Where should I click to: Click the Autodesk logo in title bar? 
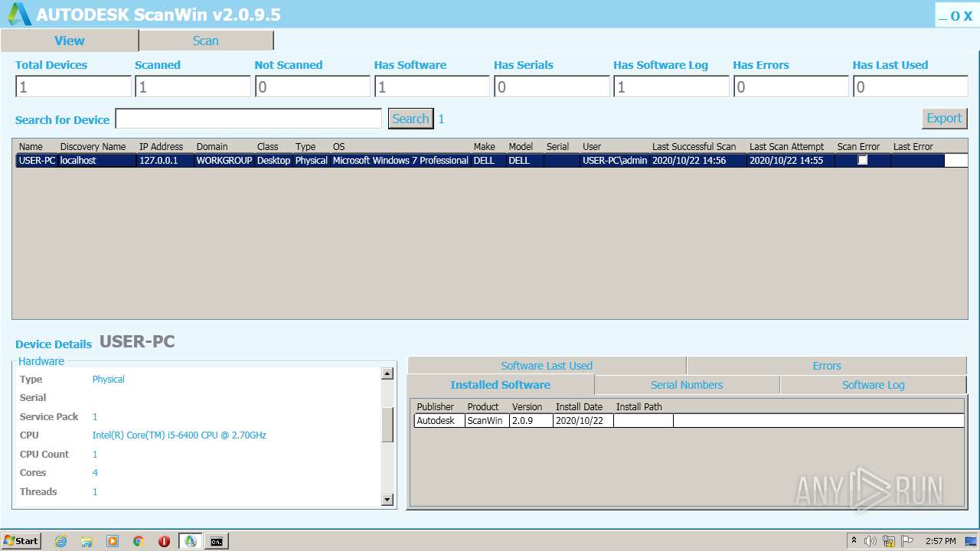coord(19,14)
